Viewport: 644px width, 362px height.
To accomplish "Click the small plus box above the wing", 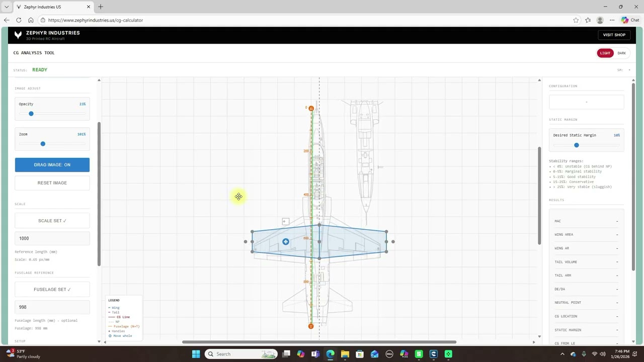I will (x=285, y=221).
